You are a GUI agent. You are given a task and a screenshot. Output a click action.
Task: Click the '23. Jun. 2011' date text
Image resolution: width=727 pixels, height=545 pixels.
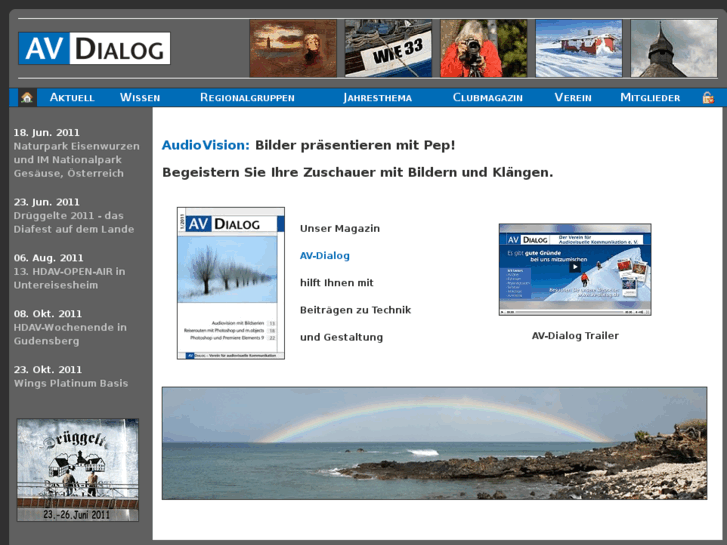46,202
